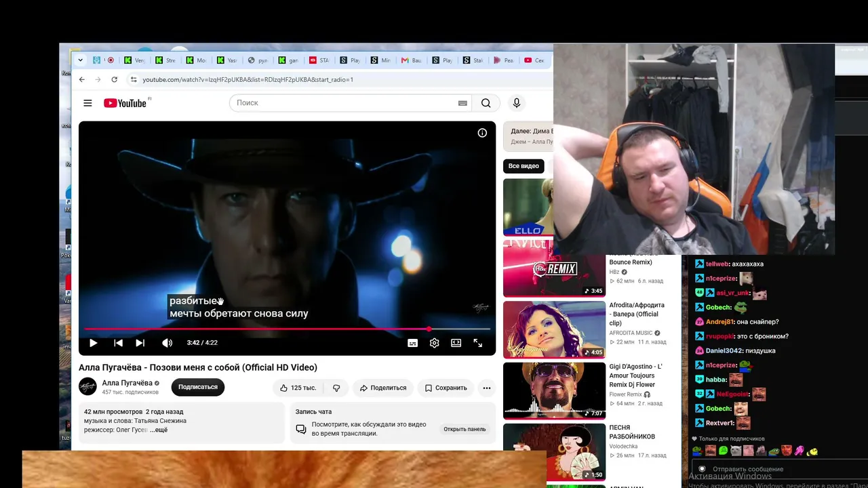Open the ПЕСНЯ РАЗБОЙНИКОВ video title
Screen dimensions: 868x488
tap(632, 432)
